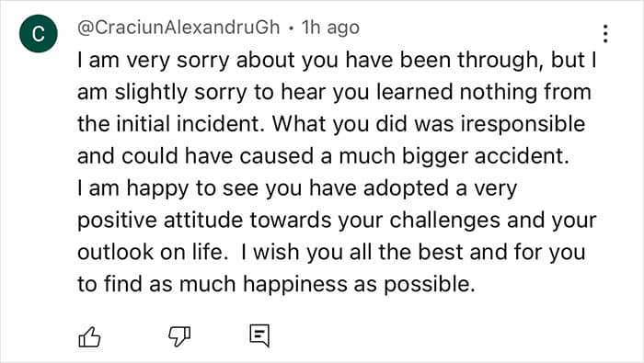Click the line starting the initial incident
The height and width of the screenshot is (363, 644).
(331, 124)
